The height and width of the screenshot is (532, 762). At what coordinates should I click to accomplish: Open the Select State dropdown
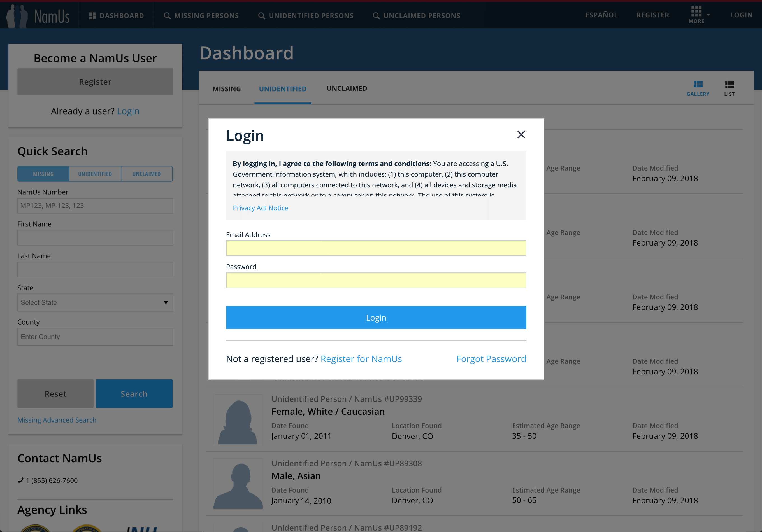tap(95, 302)
